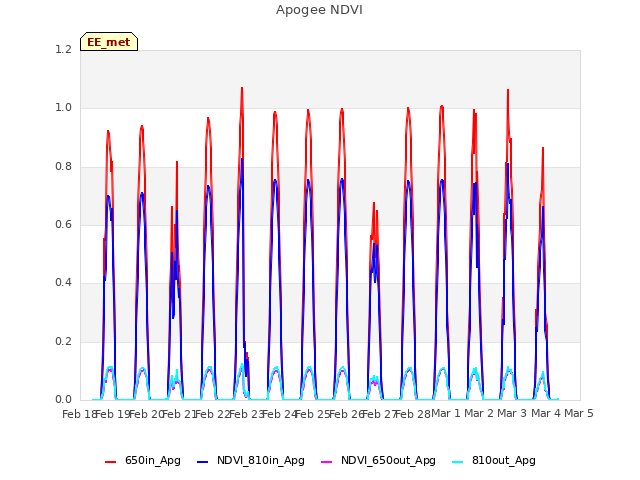Click the 0.4 y-axis label
640x480 pixels.
click(x=63, y=283)
